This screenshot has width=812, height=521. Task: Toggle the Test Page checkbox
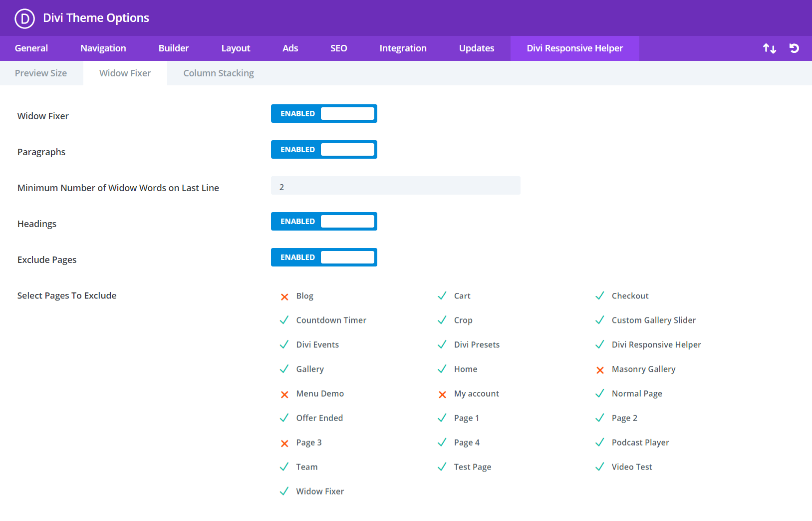(442, 467)
